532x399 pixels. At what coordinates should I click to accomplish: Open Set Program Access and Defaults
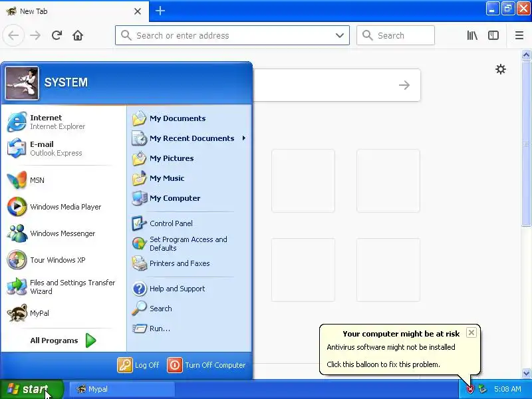(190, 243)
